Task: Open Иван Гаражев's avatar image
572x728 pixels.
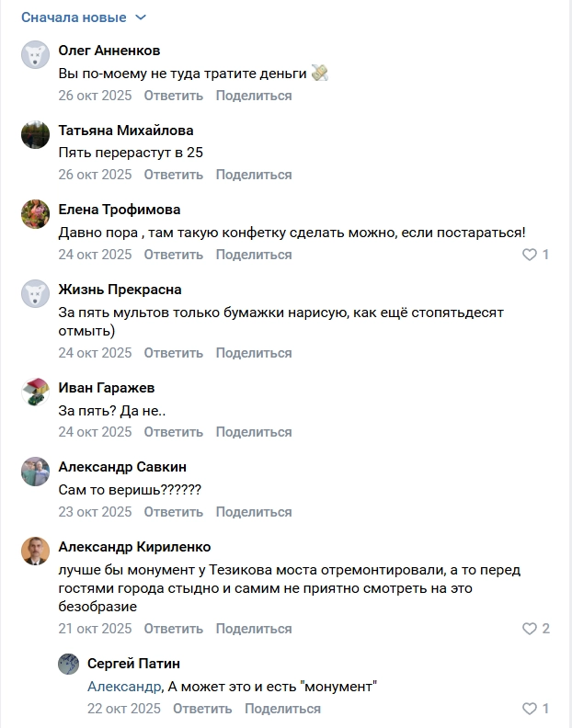Action: [x=35, y=392]
